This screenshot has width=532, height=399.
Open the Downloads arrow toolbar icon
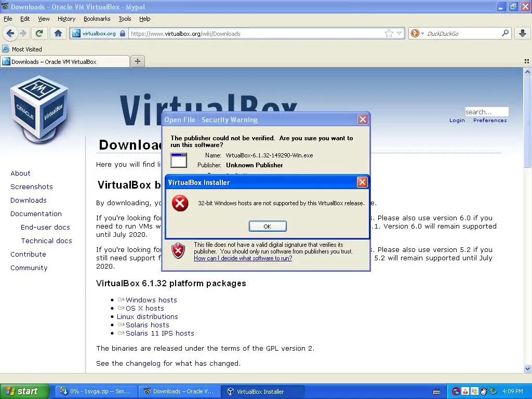tap(523, 33)
